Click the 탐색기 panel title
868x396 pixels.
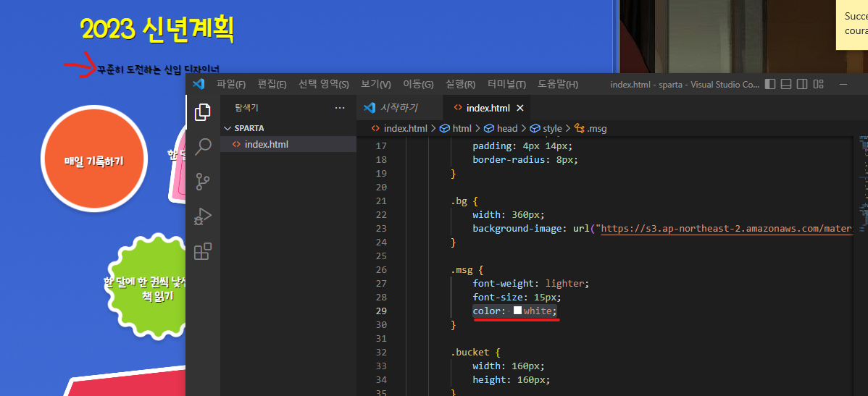pyautogui.click(x=247, y=108)
